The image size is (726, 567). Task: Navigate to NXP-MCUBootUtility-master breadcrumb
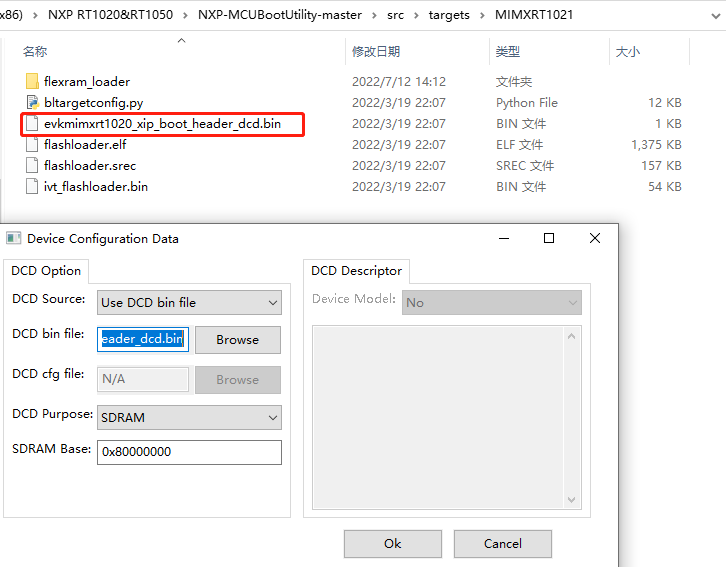[x=280, y=15]
